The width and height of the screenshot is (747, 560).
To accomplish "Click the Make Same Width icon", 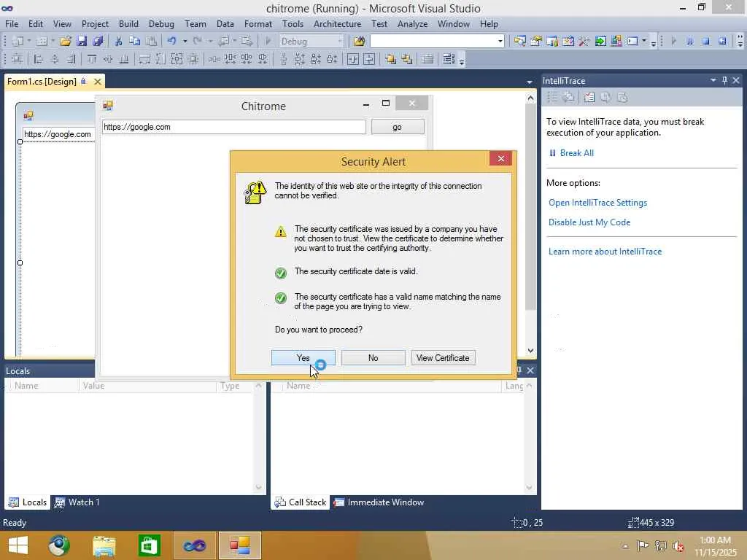I will (x=144, y=60).
